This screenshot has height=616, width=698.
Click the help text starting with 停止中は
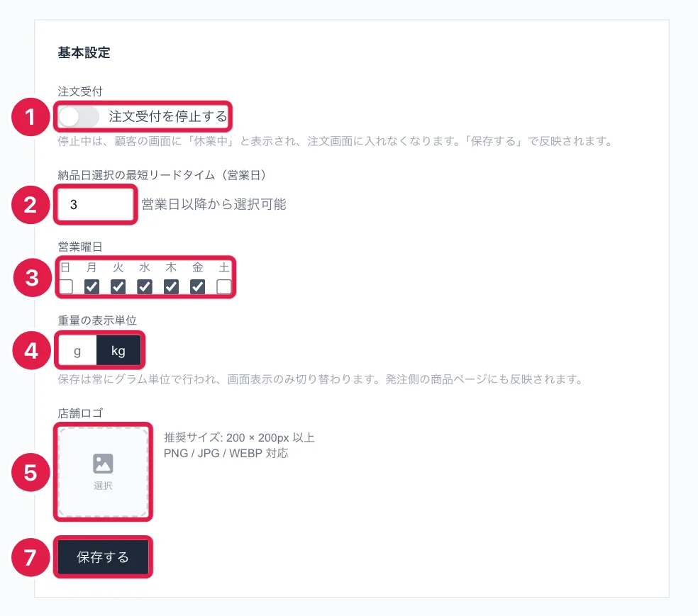(336, 142)
